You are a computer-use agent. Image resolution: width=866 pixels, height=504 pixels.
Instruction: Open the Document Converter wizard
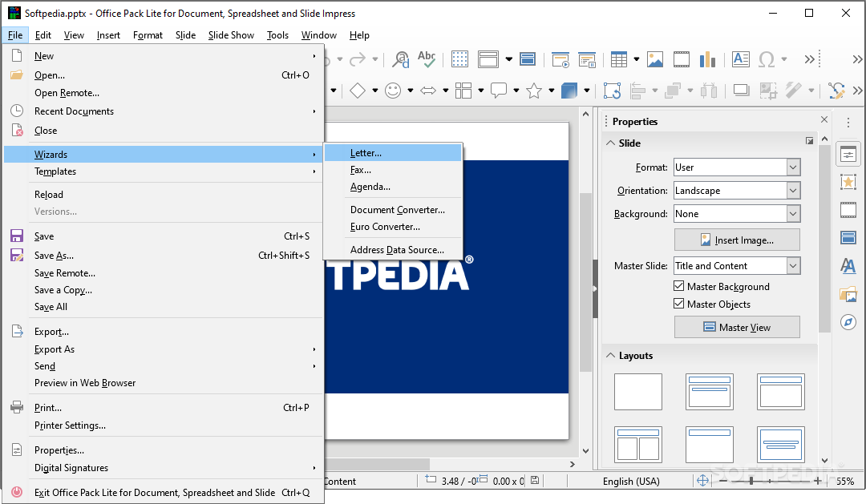click(393, 210)
